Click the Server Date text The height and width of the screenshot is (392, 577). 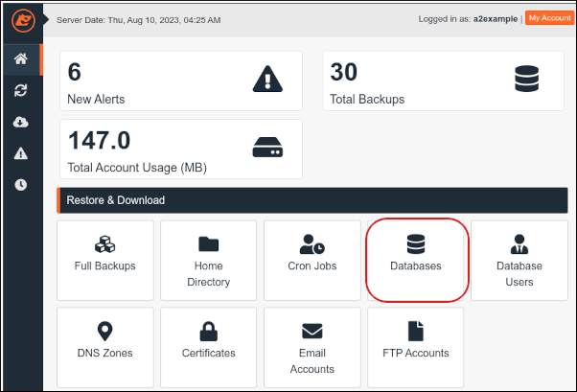(139, 20)
